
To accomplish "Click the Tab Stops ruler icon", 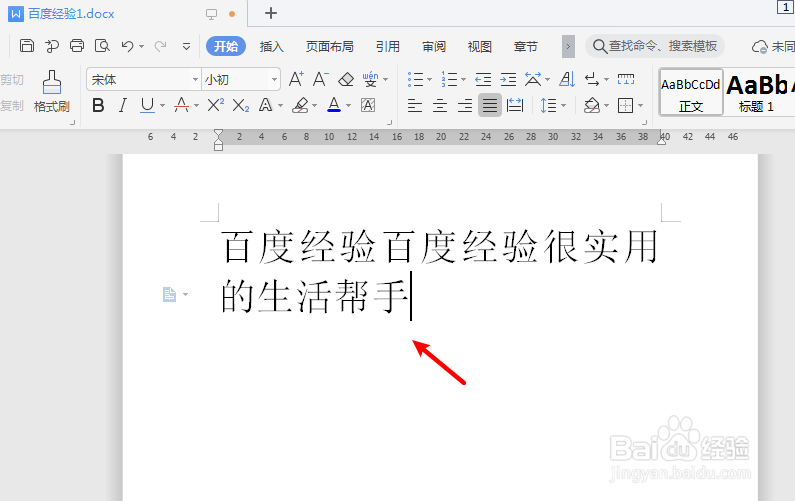I will tap(626, 79).
